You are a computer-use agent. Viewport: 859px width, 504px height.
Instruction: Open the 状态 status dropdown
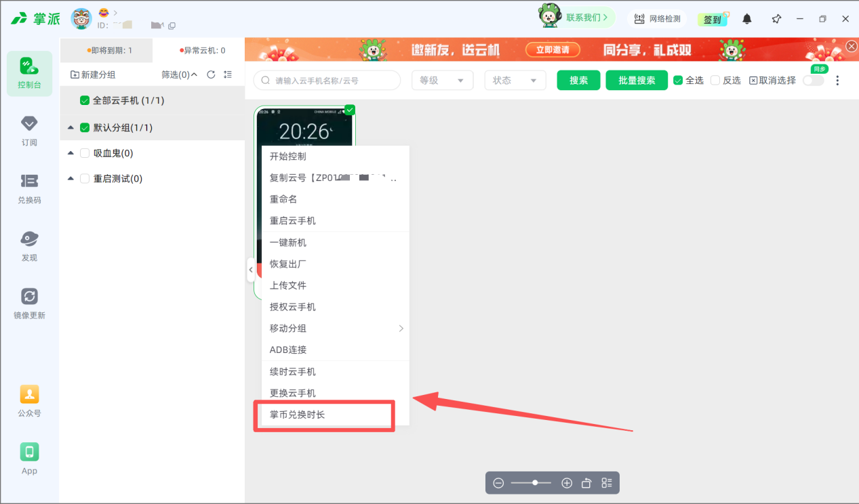(x=515, y=80)
